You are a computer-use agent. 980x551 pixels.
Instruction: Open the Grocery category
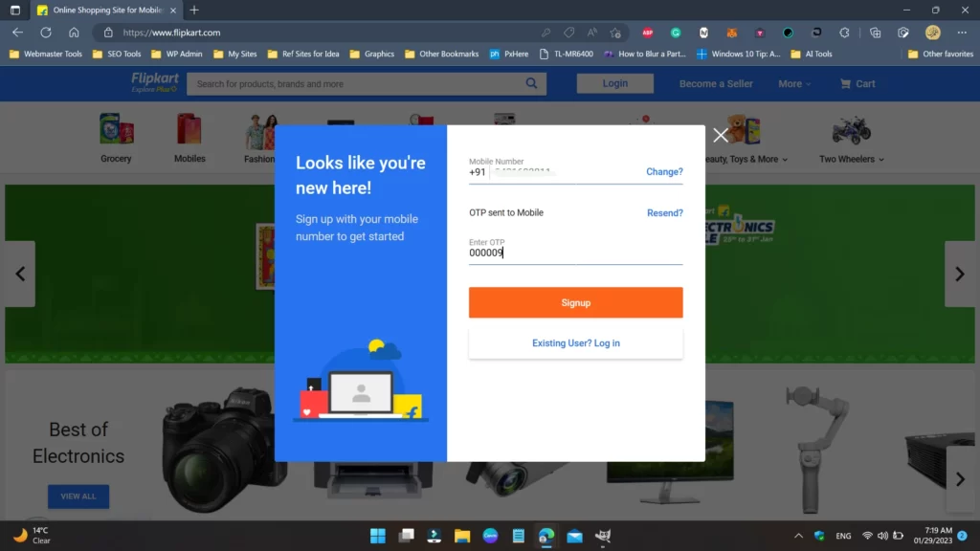pos(116,138)
